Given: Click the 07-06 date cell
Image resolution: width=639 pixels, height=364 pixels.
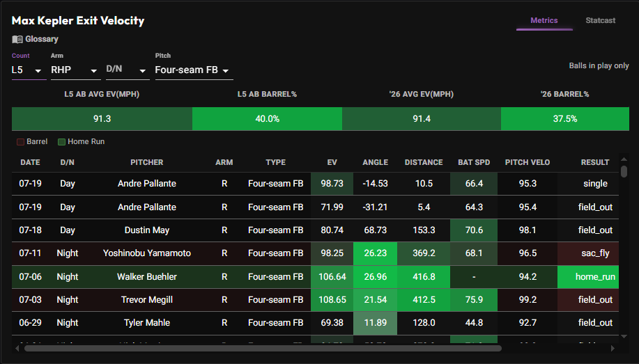Looking at the screenshot, I should coord(30,277).
